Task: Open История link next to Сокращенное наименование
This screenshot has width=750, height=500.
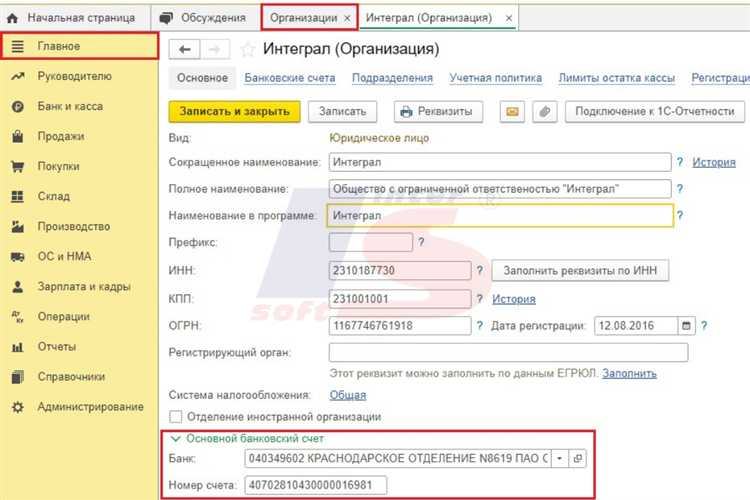Action: tap(714, 162)
